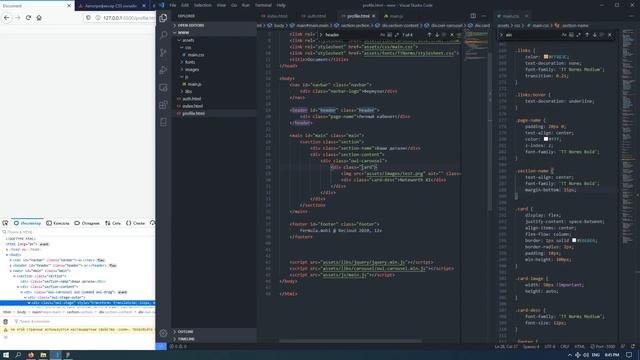Switch to the Console tab in Firefox DevTools
The height and width of the screenshot is (360, 640).
coord(58,223)
